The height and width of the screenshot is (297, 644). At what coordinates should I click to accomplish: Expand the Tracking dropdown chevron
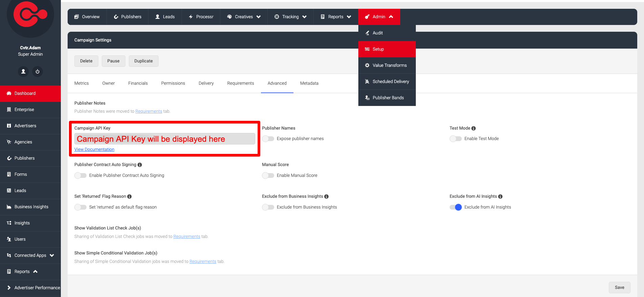pyautogui.click(x=305, y=17)
